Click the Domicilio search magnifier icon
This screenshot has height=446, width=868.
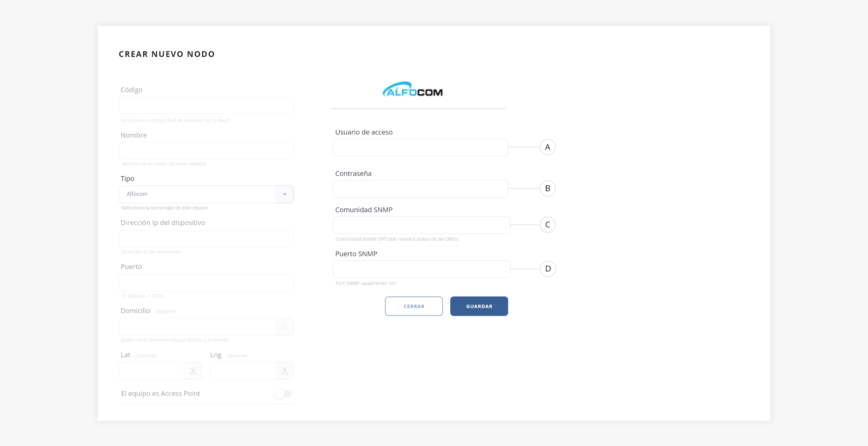click(x=284, y=327)
